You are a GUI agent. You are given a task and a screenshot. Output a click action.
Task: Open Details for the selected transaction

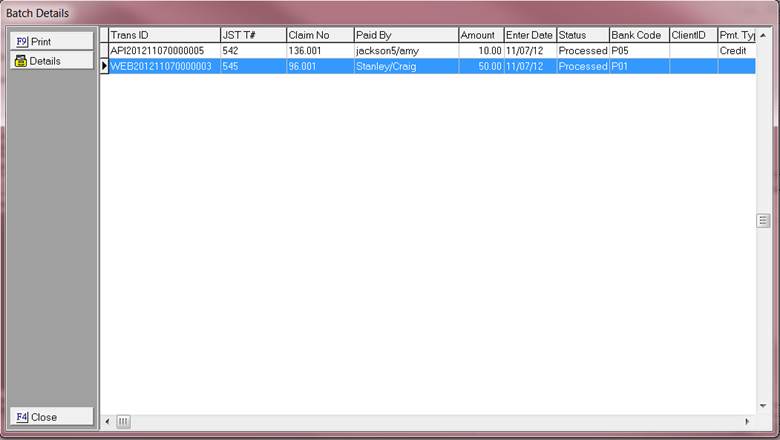tap(51, 61)
